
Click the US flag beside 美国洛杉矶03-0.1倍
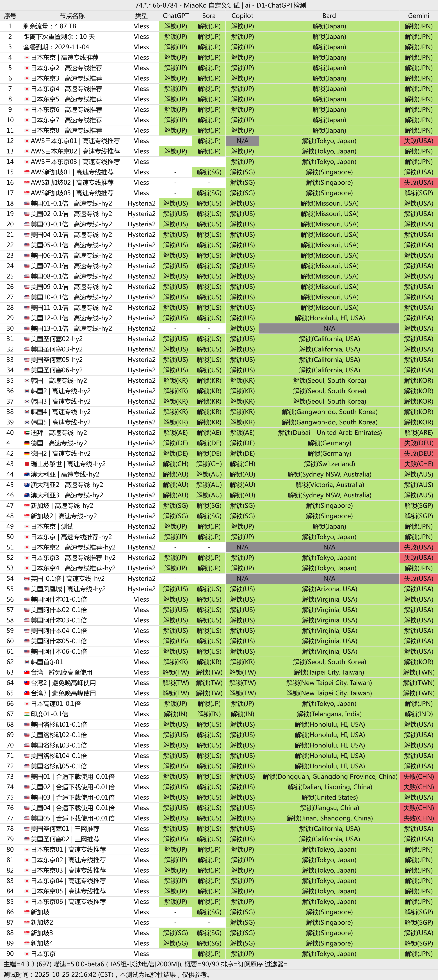point(27,745)
